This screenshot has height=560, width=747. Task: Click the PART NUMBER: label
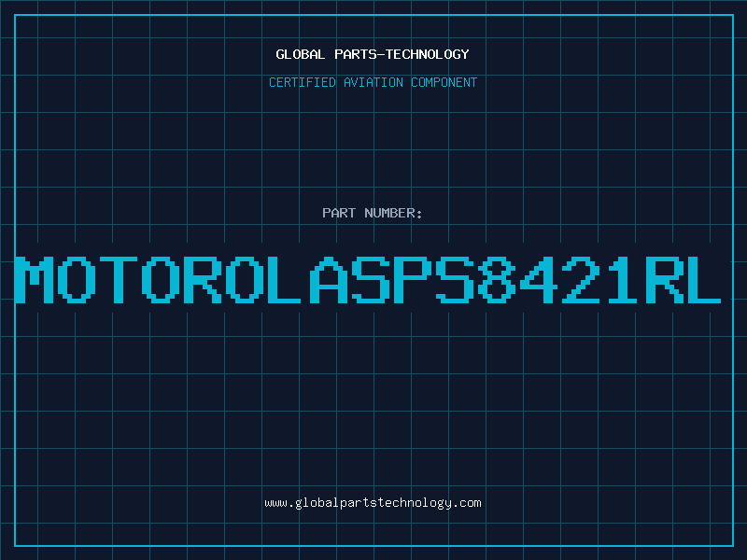tap(373, 213)
